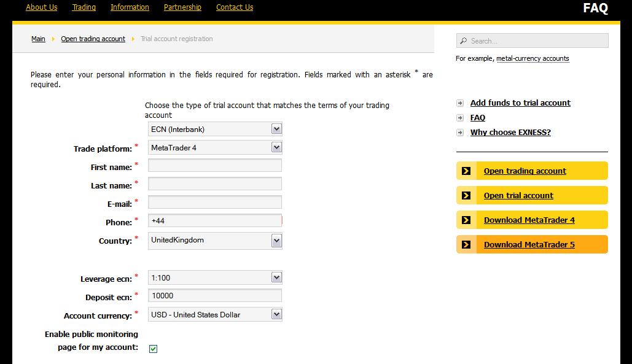
Task: Uncheck Enable public monitoring page checkbox
Action: click(x=153, y=349)
